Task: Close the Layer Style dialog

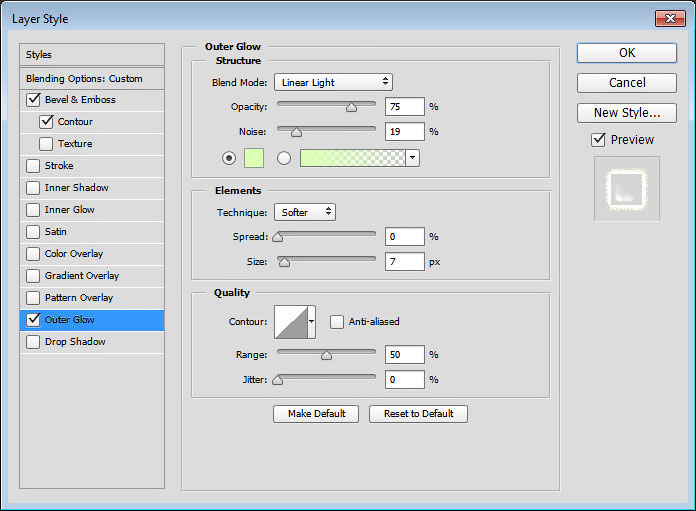Action: pos(670,18)
